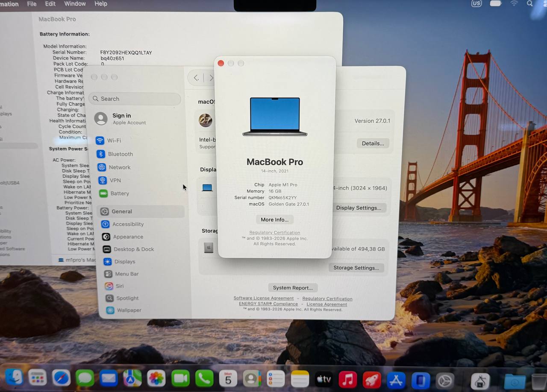Open Storage Settings…
The image size is (547, 392).
coord(356,268)
